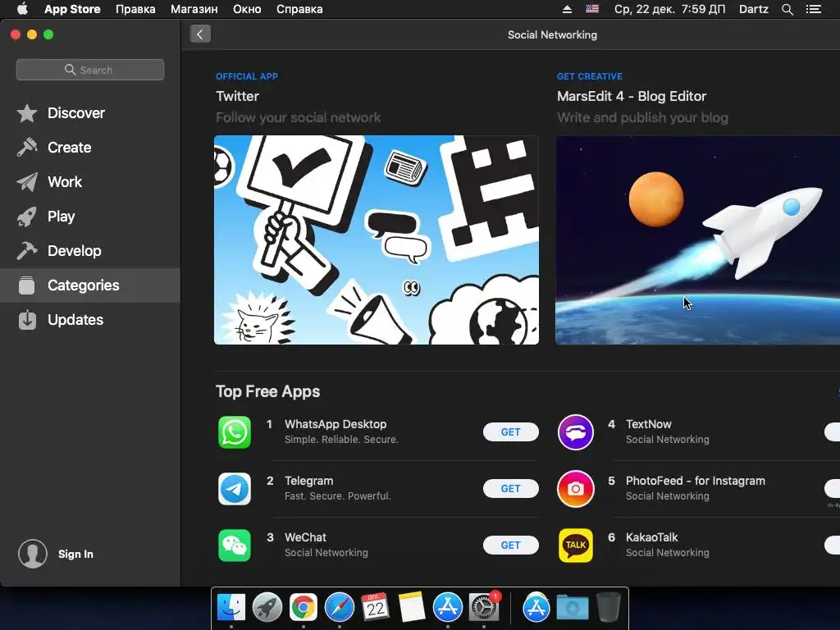Open the MarsEdit rocket banner image
This screenshot has height=630, width=840.
(x=697, y=240)
